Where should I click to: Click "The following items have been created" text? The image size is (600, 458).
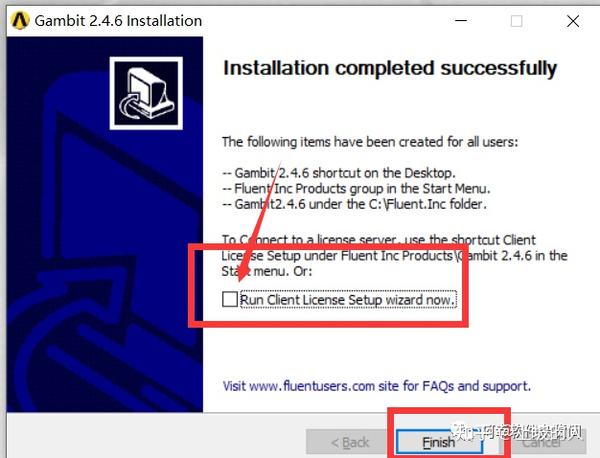pos(370,142)
